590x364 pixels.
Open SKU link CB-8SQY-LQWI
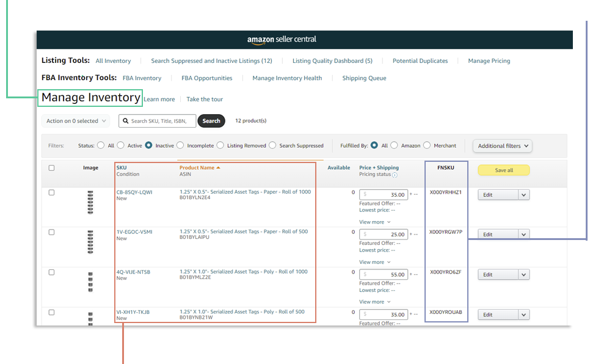click(x=134, y=192)
